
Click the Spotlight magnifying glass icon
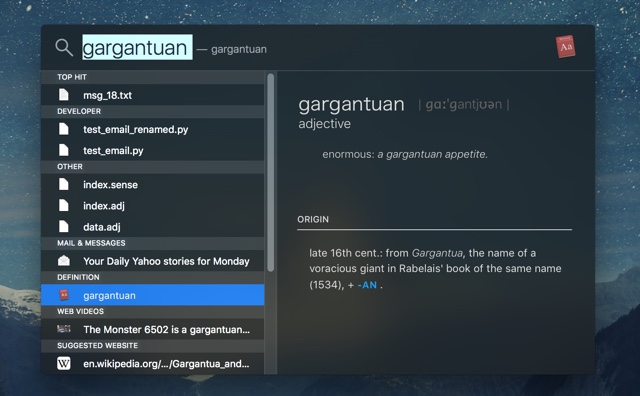[64, 48]
